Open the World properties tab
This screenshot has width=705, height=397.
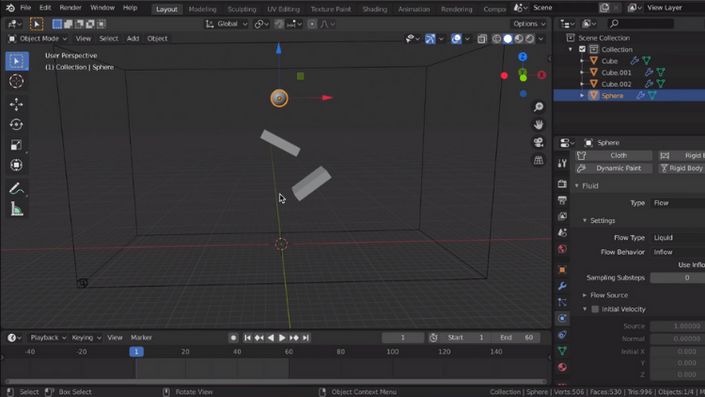click(562, 249)
